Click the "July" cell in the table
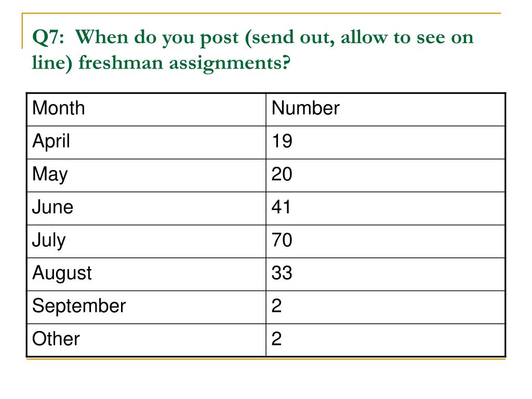 (49, 241)
